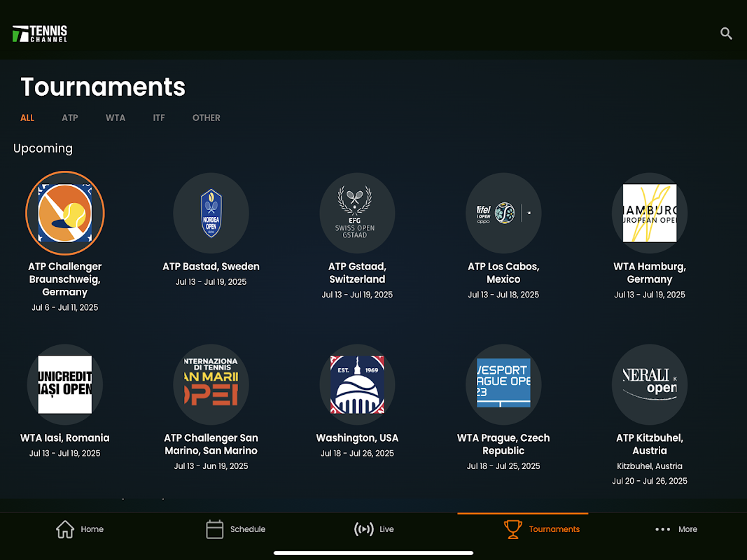Tap the Tennis Channel logo
Image resolution: width=747 pixels, height=560 pixels.
40,34
